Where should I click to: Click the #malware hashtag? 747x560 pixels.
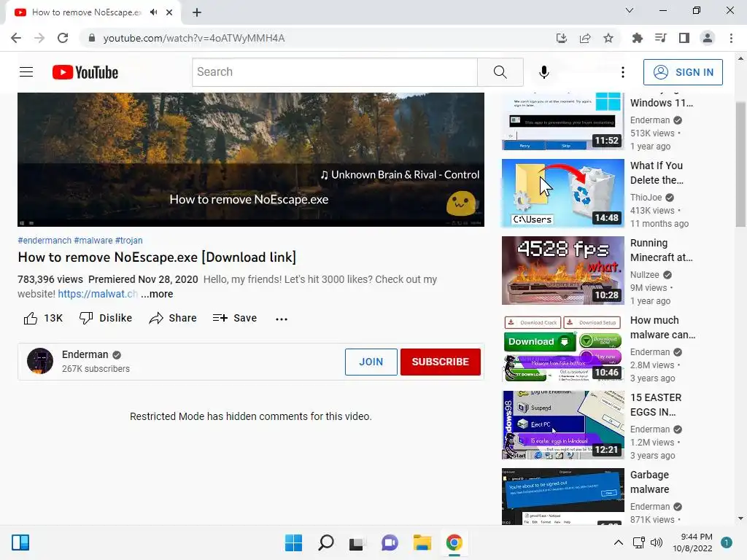[x=93, y=241]
